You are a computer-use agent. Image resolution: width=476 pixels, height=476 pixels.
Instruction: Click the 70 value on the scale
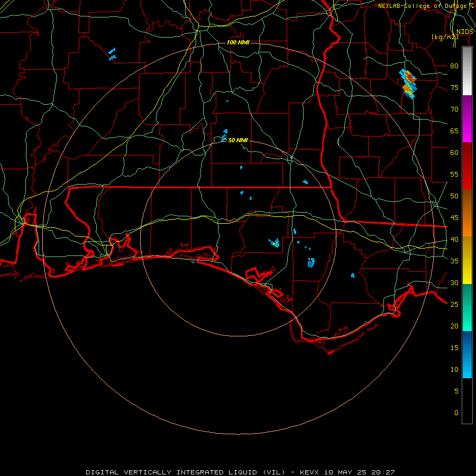point(454,109)
